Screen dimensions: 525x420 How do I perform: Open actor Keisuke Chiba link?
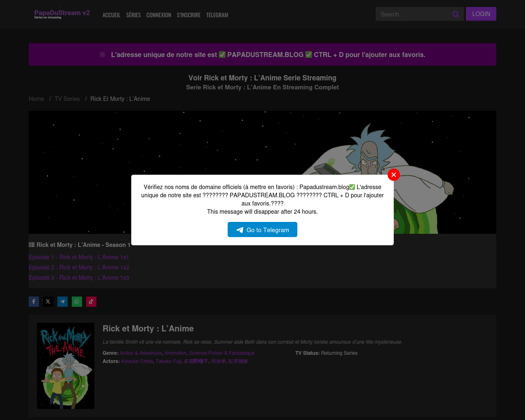point(137,361)
